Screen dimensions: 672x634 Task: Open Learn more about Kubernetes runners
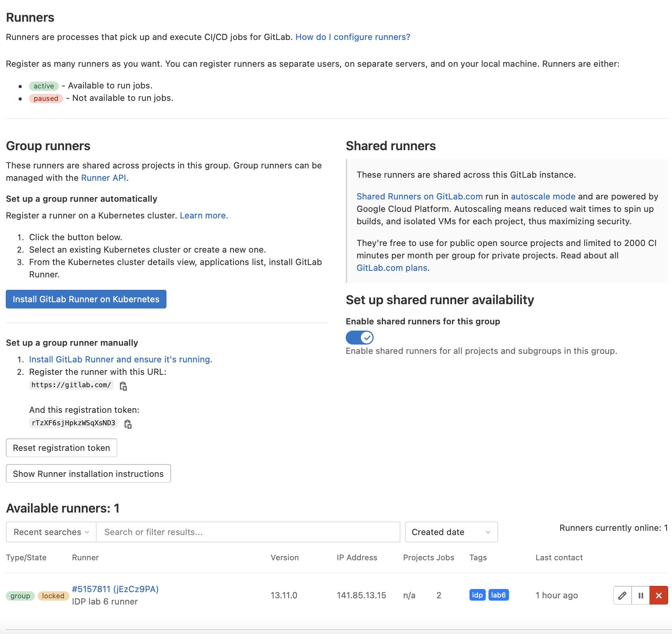204,215
